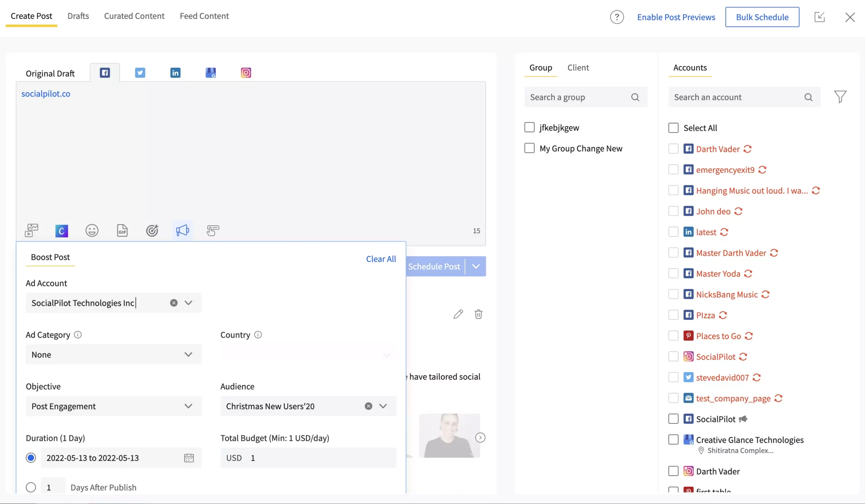Switch to the Client tab
Screen dimensions: 865x504
pos(578,68)
